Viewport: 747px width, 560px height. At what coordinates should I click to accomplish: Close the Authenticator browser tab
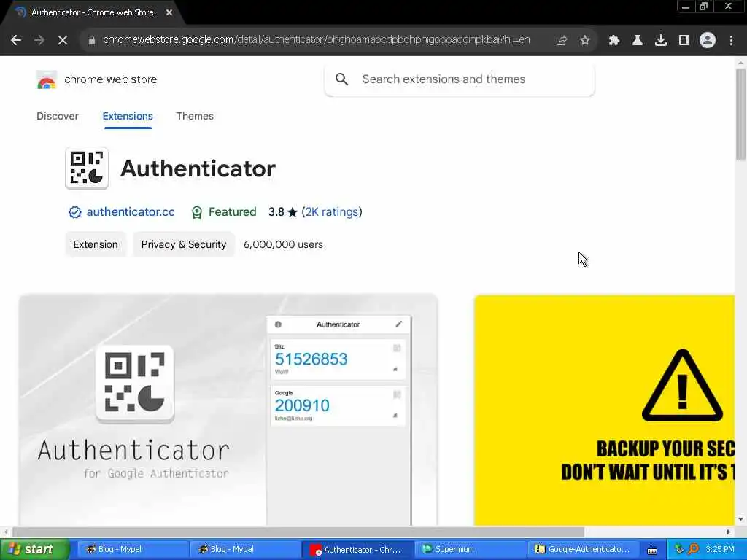point(169,12)
